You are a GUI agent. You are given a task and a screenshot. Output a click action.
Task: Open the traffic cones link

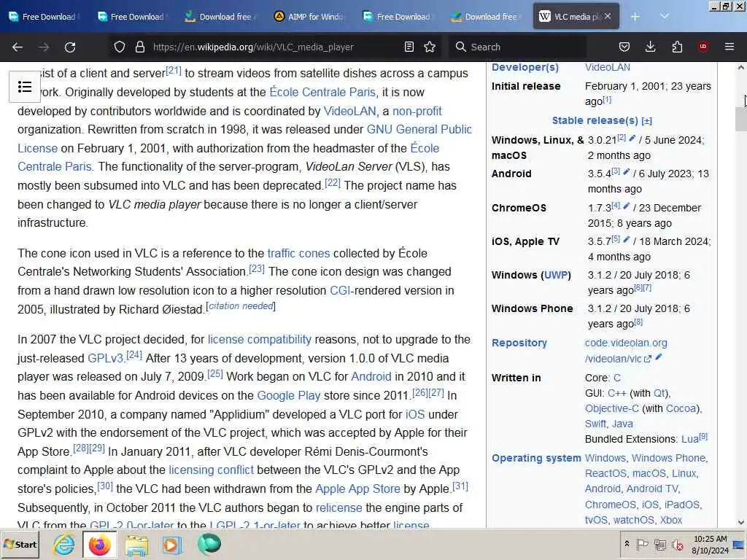click(298, 253)
